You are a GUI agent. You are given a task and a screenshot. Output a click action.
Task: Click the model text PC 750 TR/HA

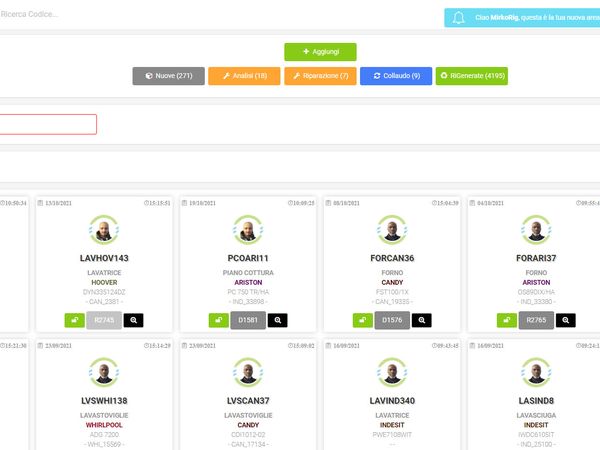tap(248, 292)
